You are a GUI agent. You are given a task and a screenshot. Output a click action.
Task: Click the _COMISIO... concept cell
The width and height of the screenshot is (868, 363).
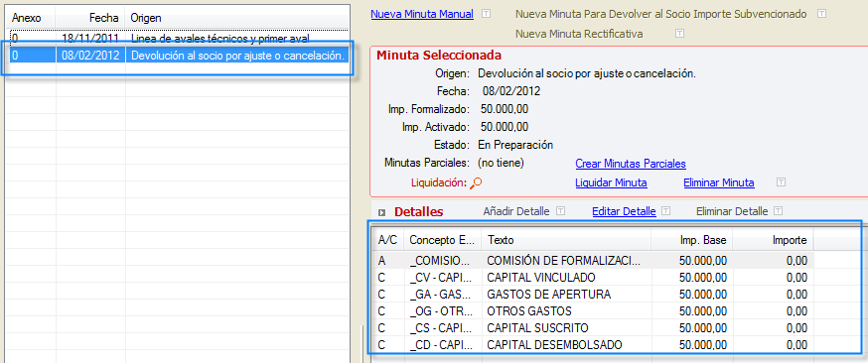[x=442, y=261]
